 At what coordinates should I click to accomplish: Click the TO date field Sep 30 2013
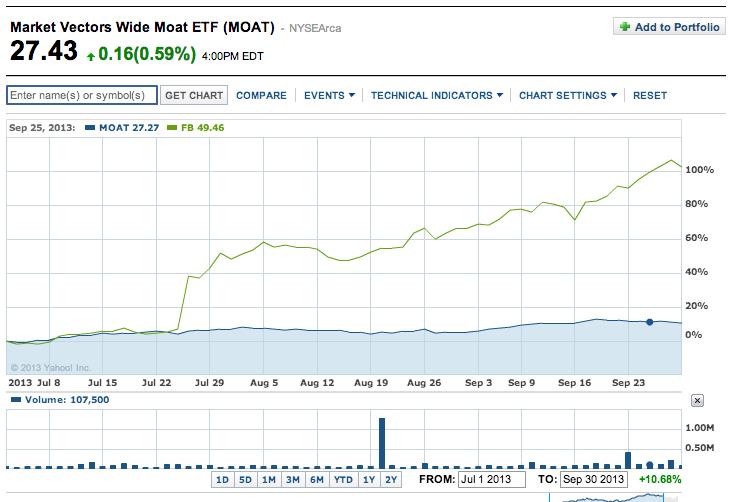[x=593, y=479]
